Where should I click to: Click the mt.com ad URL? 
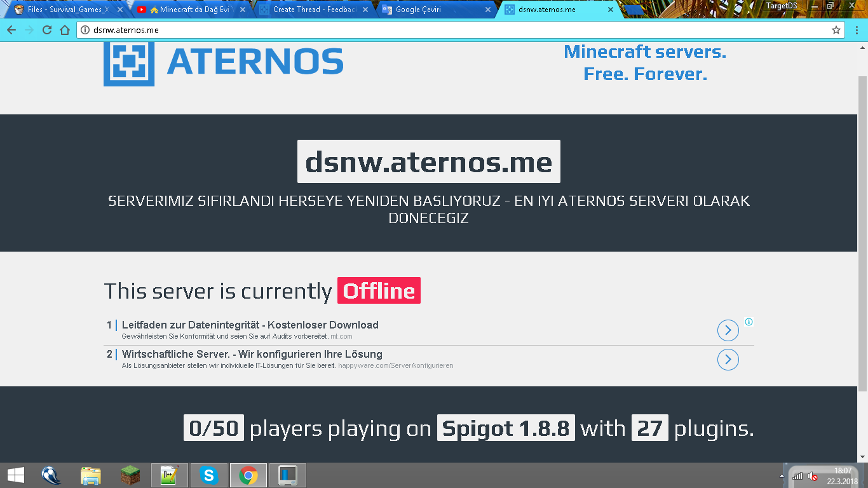click(341, 336)
